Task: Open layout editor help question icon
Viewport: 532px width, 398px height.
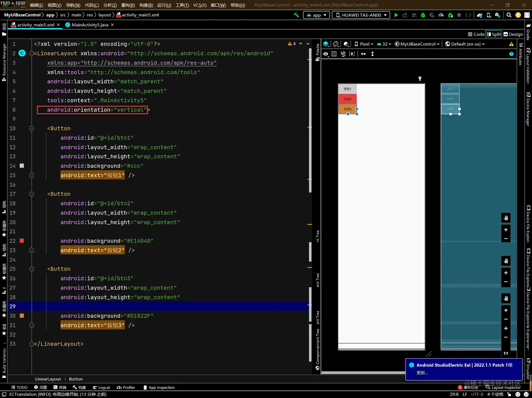Action: tap(511, 54)
